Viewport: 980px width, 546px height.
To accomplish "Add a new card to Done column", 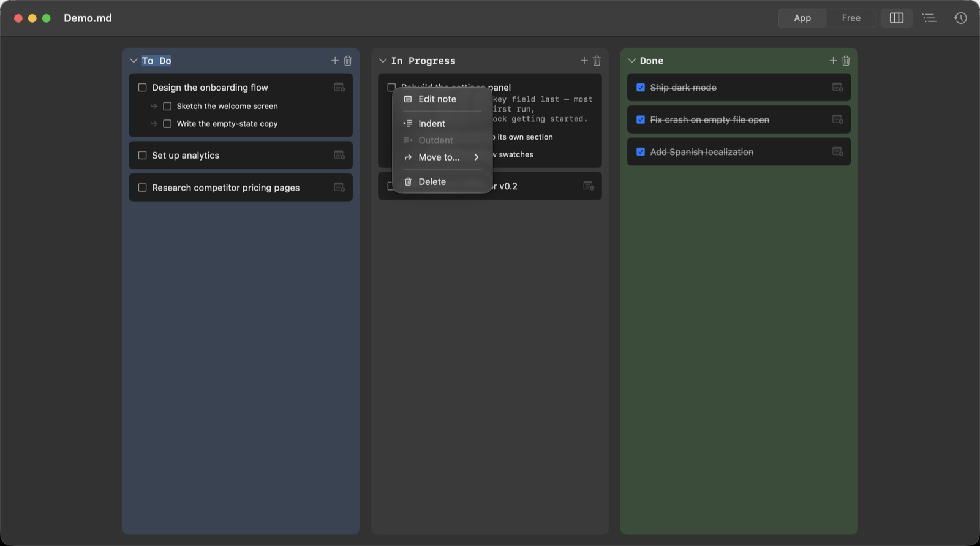I will coord(833,61).
